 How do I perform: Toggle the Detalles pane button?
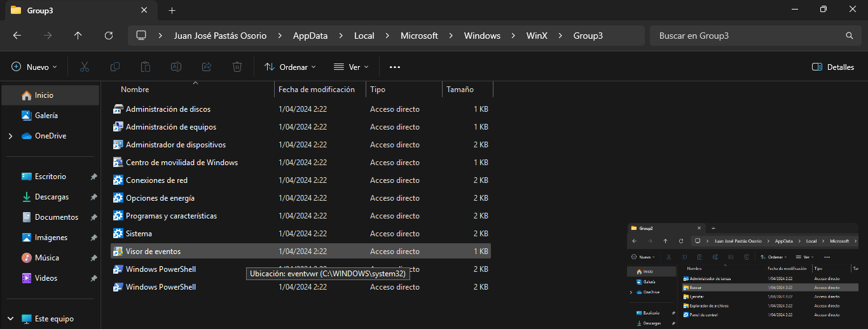pyautogui.click(x=833, y=67)
